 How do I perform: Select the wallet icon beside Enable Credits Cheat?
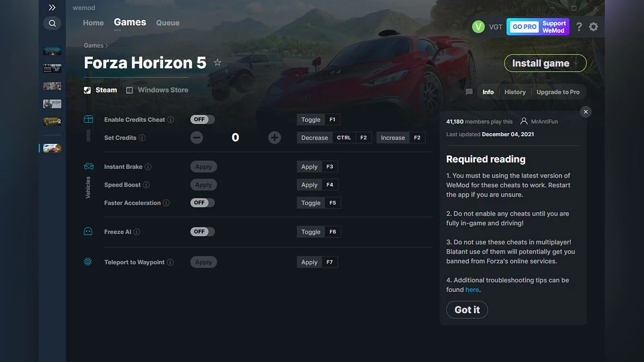pyautogui.click(x=87, y=119)
